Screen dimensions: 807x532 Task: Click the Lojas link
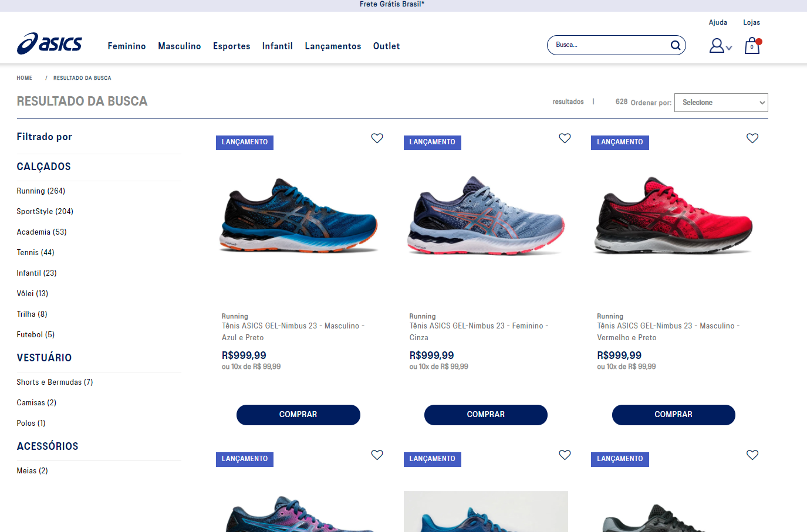pyautogui.click(x=752, y=22)
